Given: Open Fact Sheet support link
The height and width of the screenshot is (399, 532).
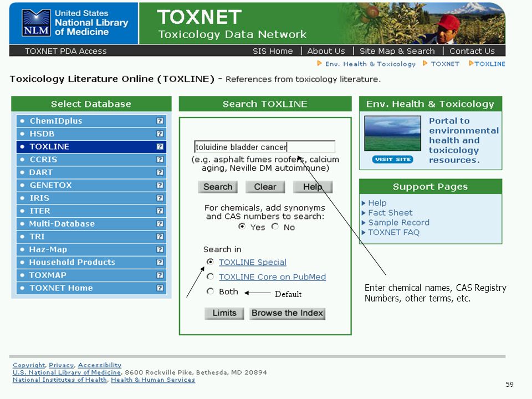Looking at the screenshot, I should (390, 213).
